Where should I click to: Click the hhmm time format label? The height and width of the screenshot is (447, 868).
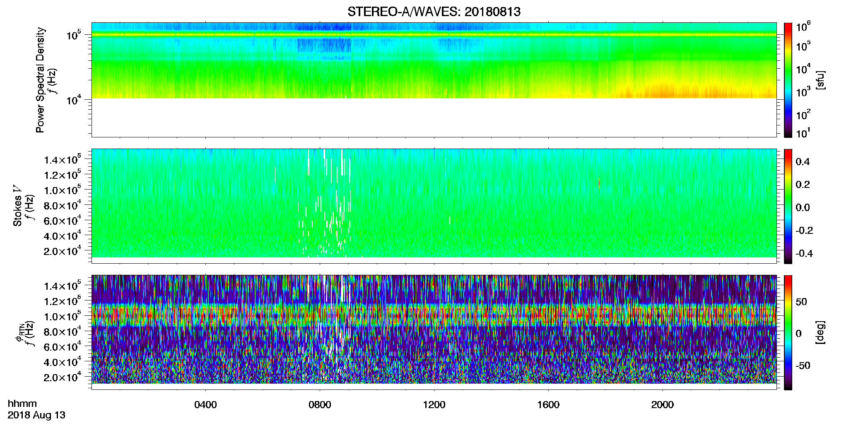[22, 404]
